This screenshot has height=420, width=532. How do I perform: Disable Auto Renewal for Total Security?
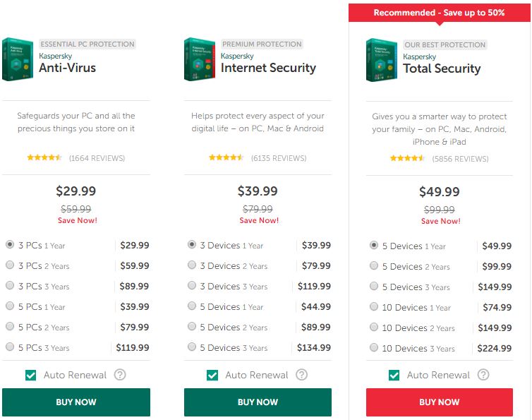(x=394, y=376)
